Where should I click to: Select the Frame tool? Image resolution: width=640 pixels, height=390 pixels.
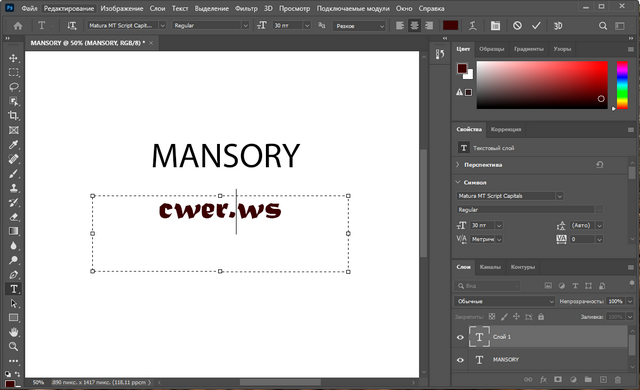pyautogui.click(x=13, y=130)
